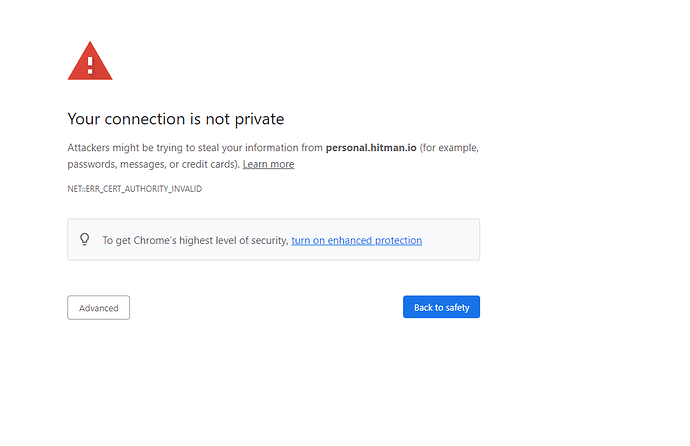The width and height of the screenshot is (690, 446).
Task: Click turn on enhanced protection link
Action: tap(356, 240)
